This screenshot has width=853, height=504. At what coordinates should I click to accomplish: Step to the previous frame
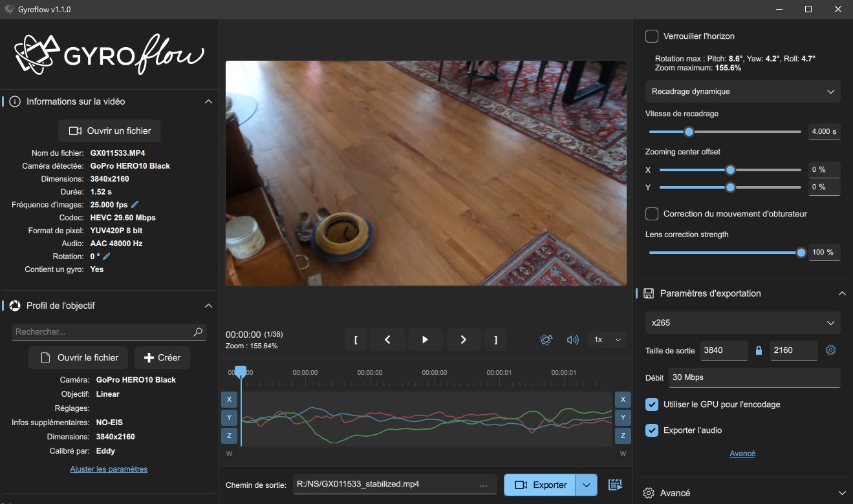tap(387, 339)
